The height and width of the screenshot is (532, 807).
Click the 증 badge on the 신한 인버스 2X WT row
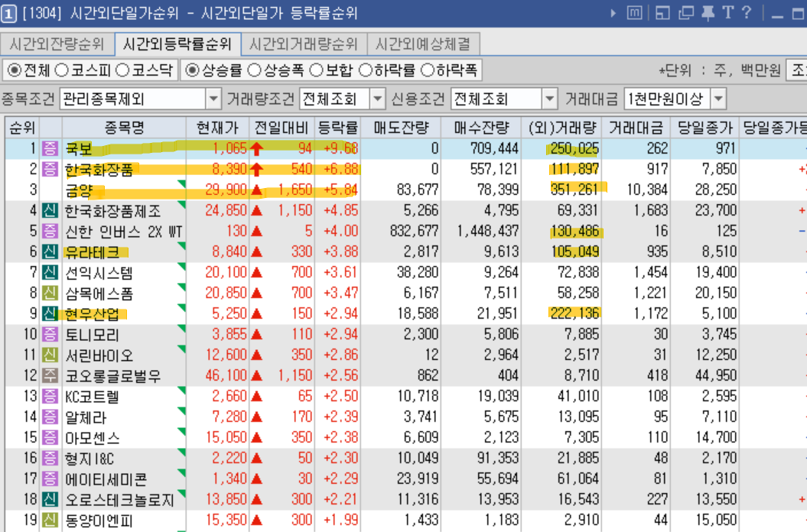pyautogui.click(x=50, y=231)
